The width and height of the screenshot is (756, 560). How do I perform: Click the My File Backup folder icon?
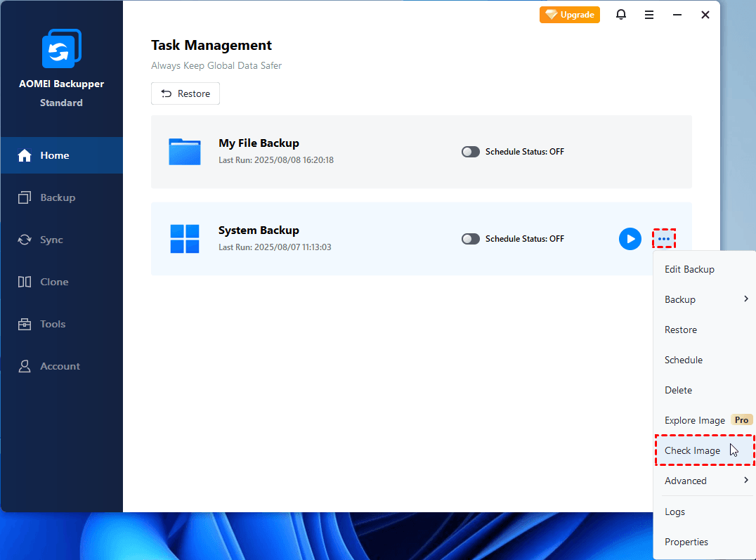[185, 152]
